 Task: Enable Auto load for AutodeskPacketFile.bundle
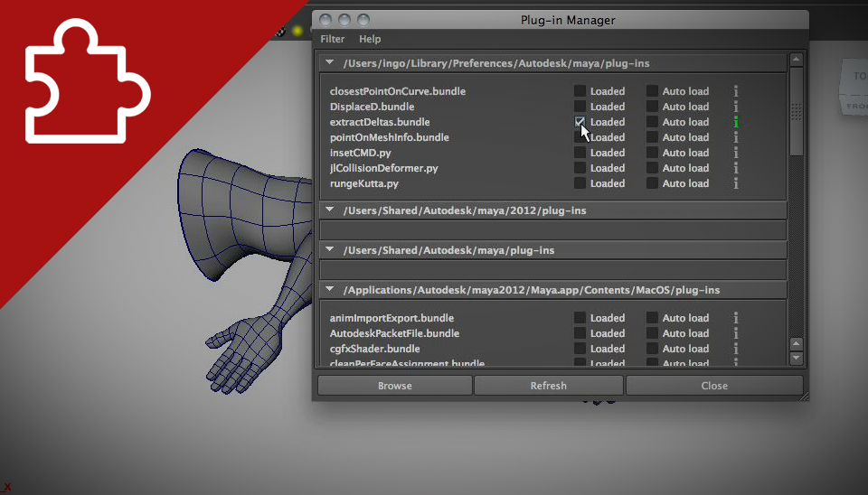tap(652, 333)
